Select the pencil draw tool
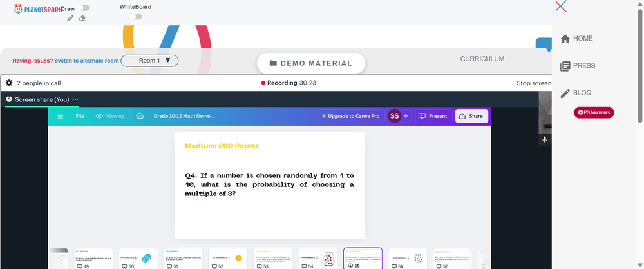This screenshot has height=269, width=644. (70, 18)
